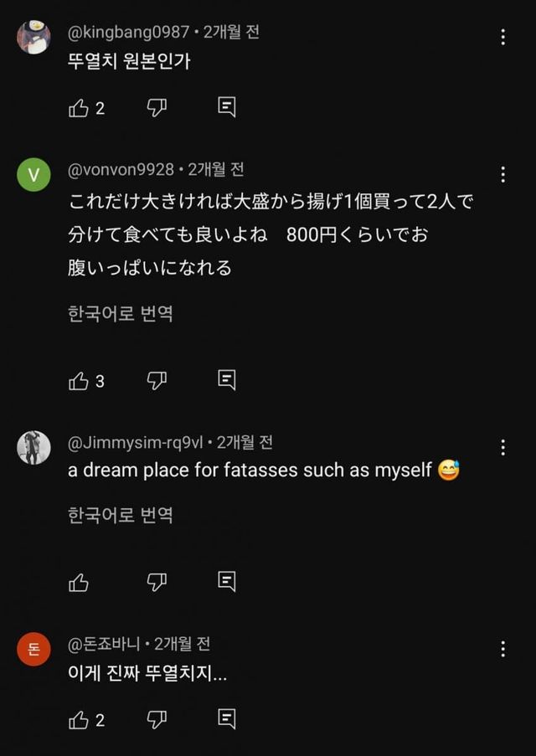Open more options for @돈죠바니 comment
536x756 pixels.
502,649
